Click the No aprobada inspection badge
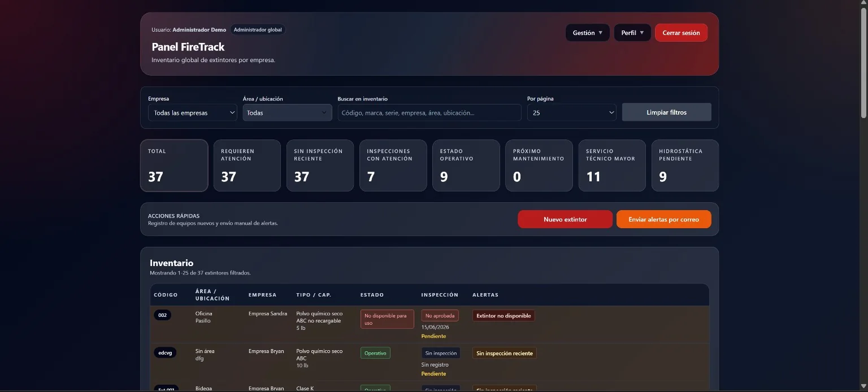This screenshot has height=392, width=868. pyautogui.click(x=440, y=316)
